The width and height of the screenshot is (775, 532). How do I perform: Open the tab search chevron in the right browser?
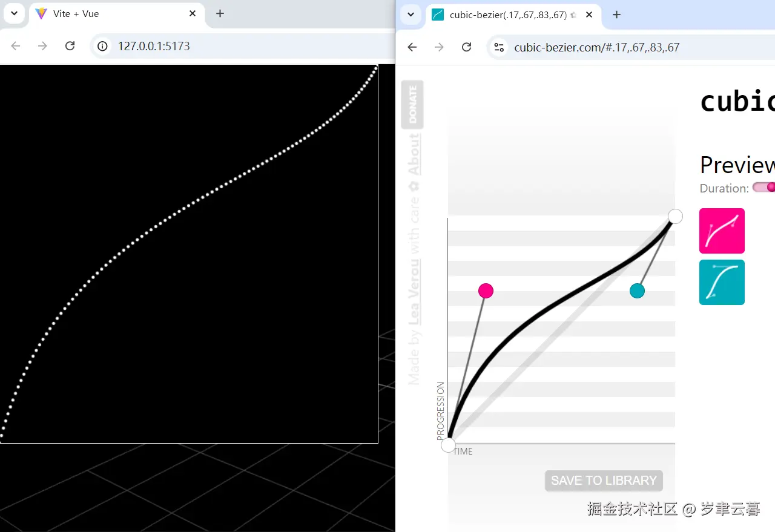[x=411, y=15]
